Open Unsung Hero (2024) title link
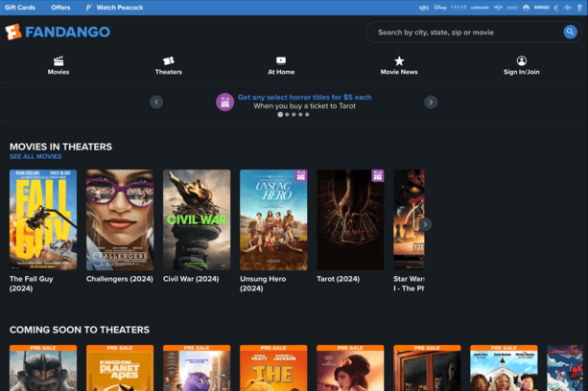 tap(263, 284)
